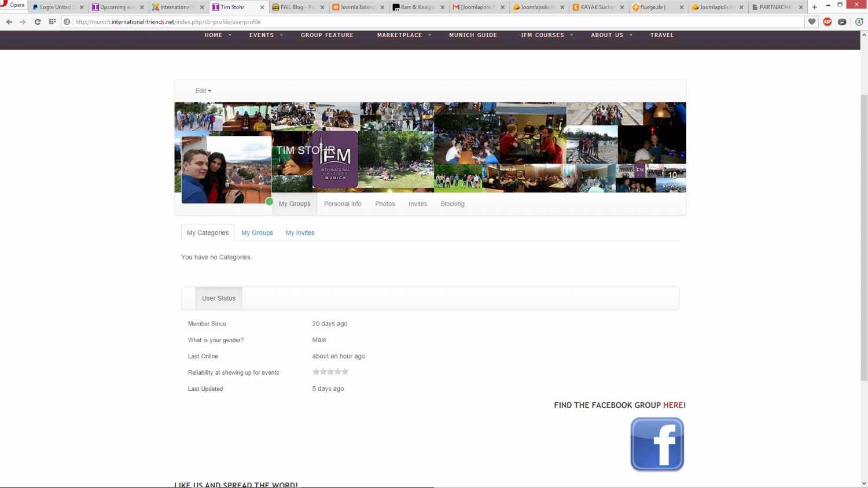This screenshot has height=488, width=868.
Task: Close the Tim Stohr tab
Action: [x=262, y=8]
